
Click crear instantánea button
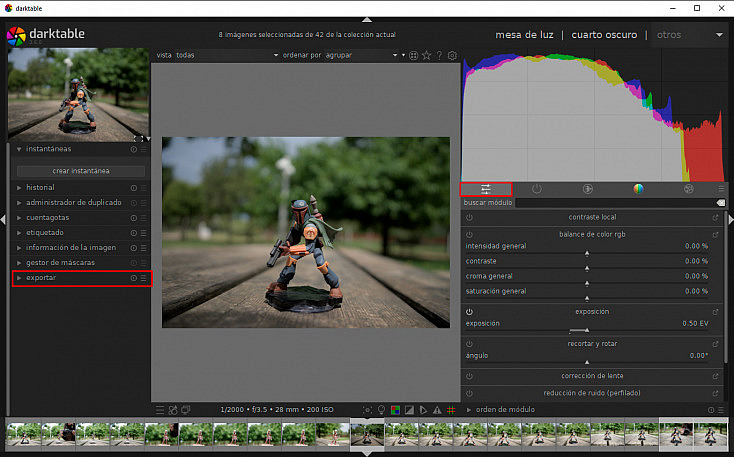click(81, 171)
